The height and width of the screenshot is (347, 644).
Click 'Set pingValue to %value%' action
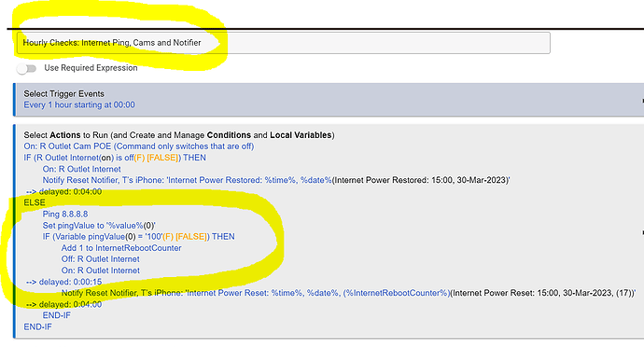(x=99, y=226)
